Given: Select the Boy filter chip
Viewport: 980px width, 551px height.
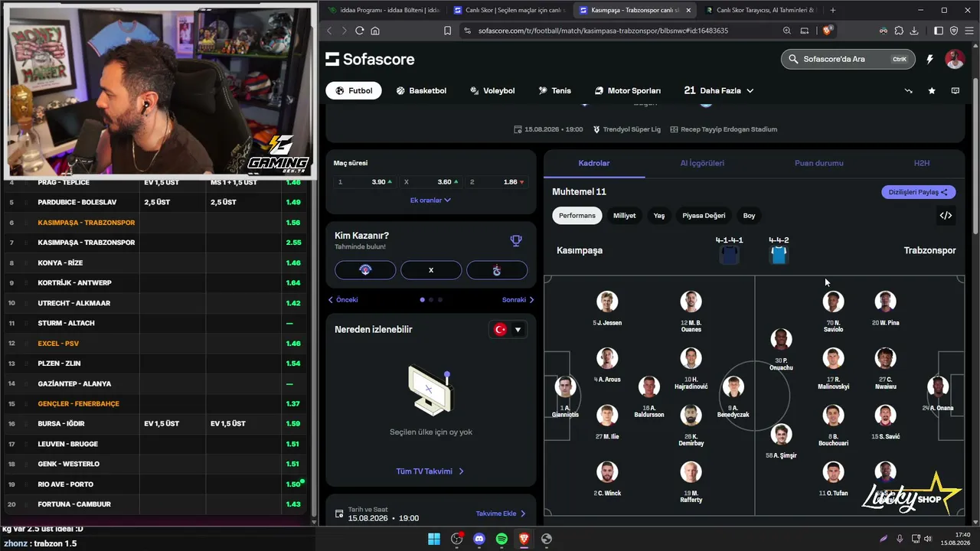Looking at the screenshot, I should (749, 216).
